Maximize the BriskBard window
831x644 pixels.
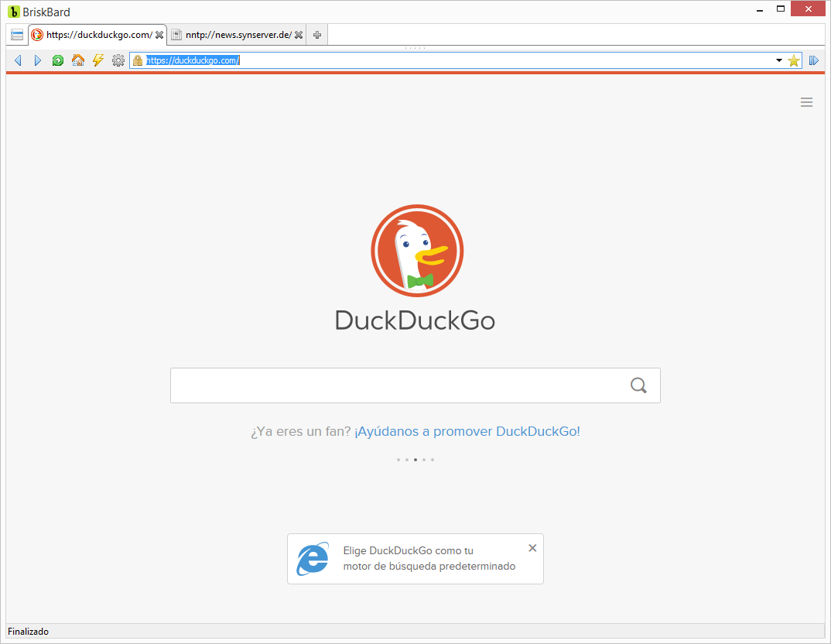[781, 9]
